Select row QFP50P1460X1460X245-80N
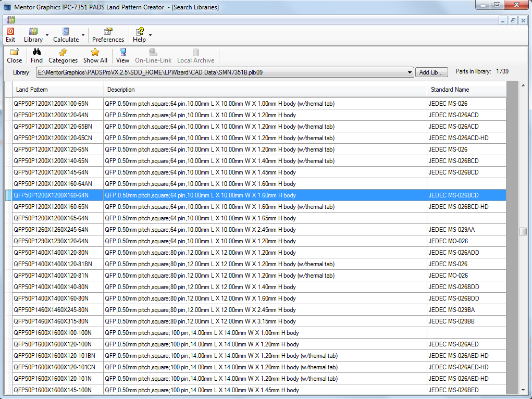The image size is (532, 399). (259, 310)
